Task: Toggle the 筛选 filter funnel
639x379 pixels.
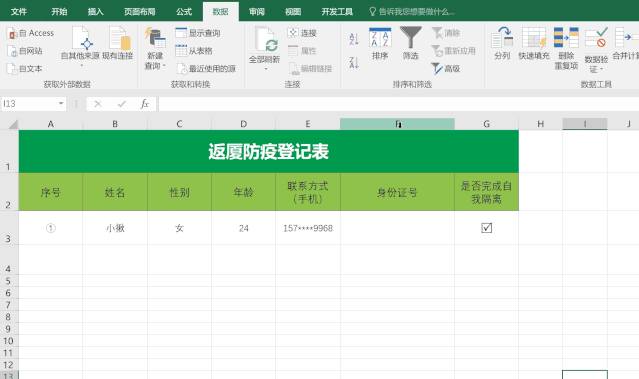Action: click(x=410, y=43)
